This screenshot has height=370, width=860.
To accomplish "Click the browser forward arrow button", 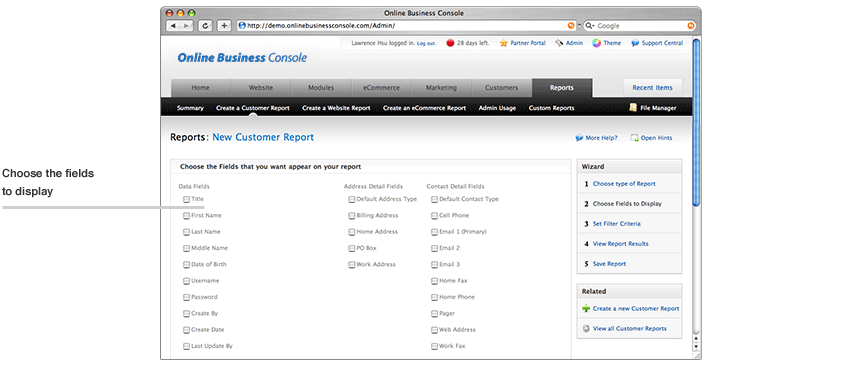I will tap(187, 26).
